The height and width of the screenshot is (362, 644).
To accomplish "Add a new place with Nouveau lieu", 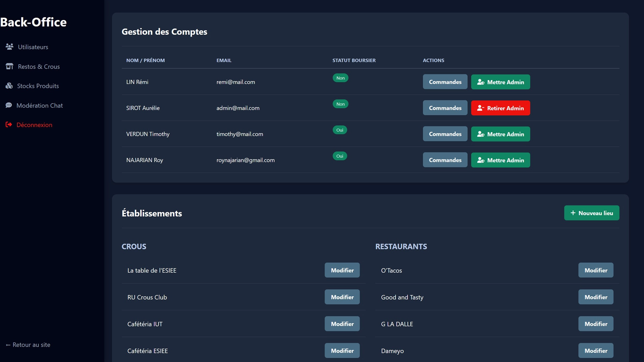I will pos(591,213).
